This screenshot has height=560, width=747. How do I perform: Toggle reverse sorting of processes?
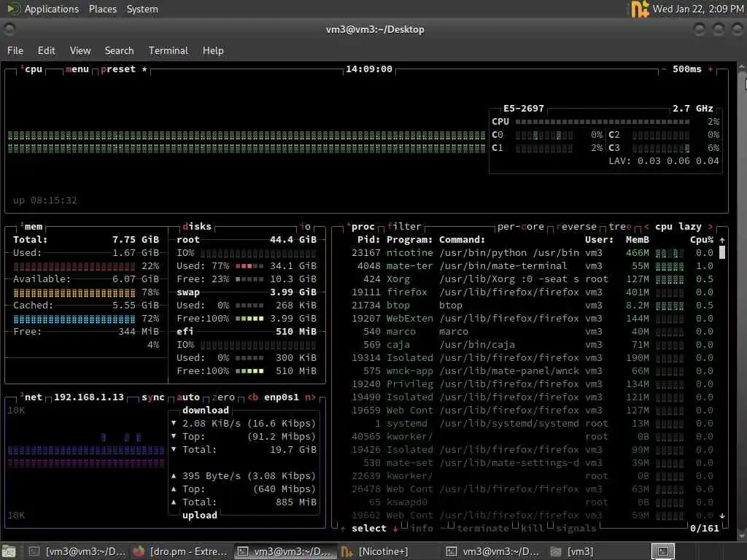[576, 227]
